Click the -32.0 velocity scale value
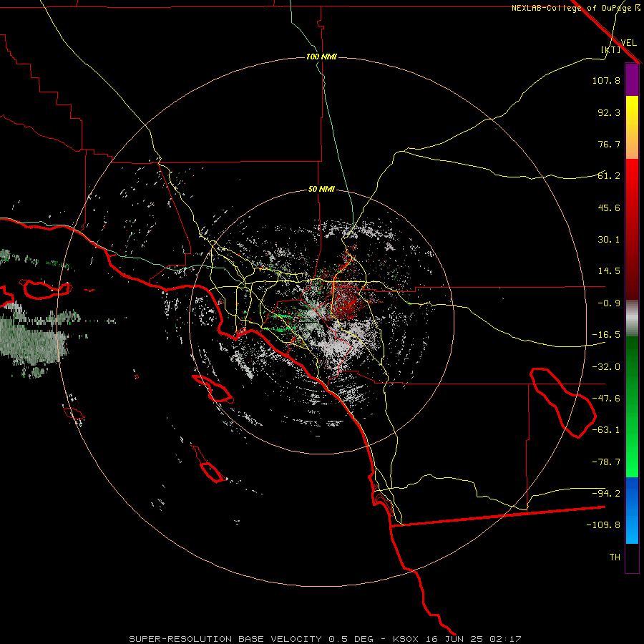644x644 pixels. 606,367
